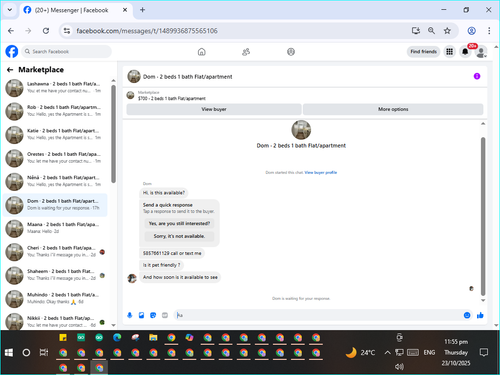Choose a sticker from the sticker icon
Image resolution: width=500 pixels, height=375 pixels.
(153, 315)
